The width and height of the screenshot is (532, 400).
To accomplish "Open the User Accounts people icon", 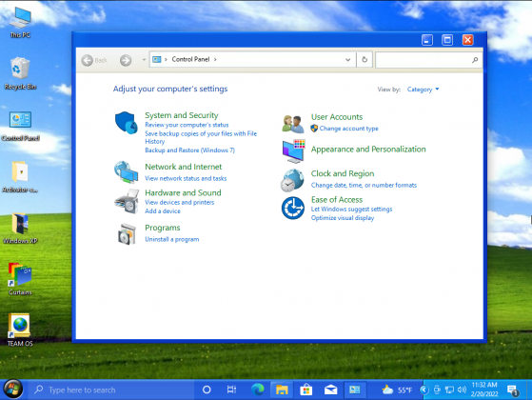I will pyautogui.click(x=292, y=124).
